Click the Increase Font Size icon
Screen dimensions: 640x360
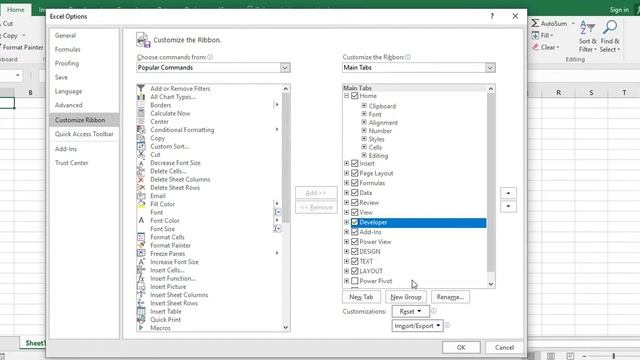coord(141,262)
